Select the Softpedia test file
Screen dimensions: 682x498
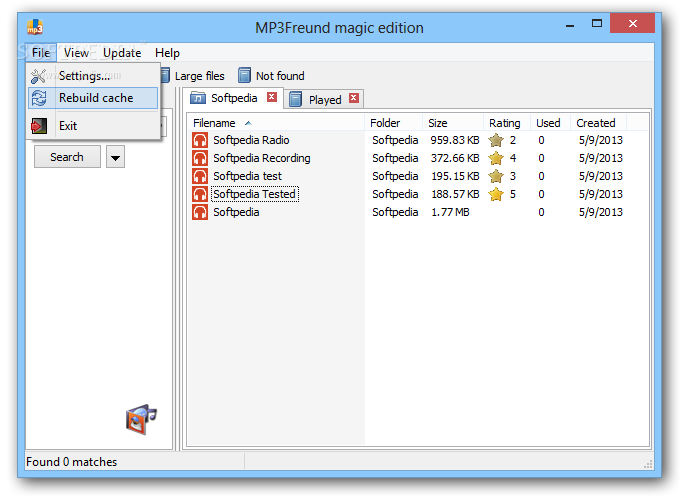coord(247,176)
